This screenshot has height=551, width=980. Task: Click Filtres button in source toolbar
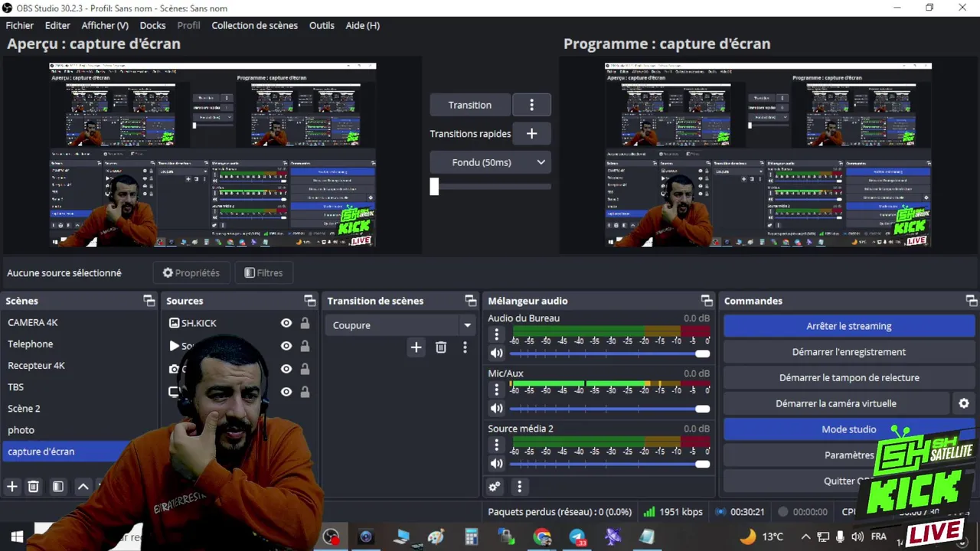[x=263, y=272]
